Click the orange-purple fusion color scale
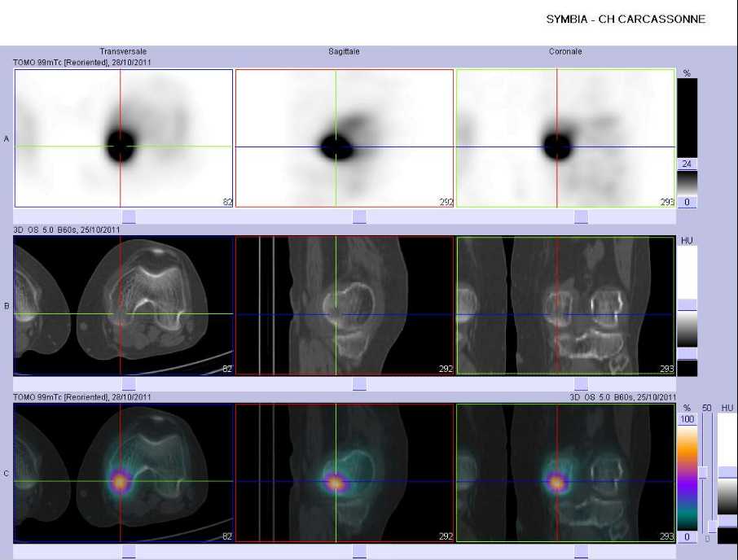 (687, 478)
